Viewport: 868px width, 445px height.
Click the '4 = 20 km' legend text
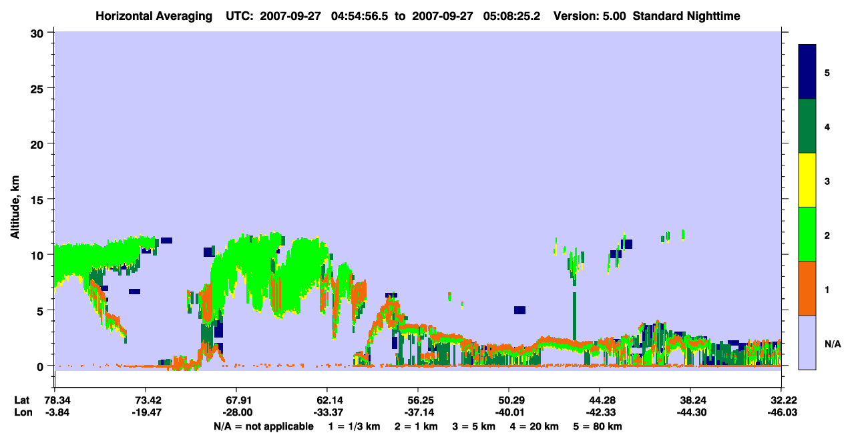pyautogui.click(x=535, y=426)
